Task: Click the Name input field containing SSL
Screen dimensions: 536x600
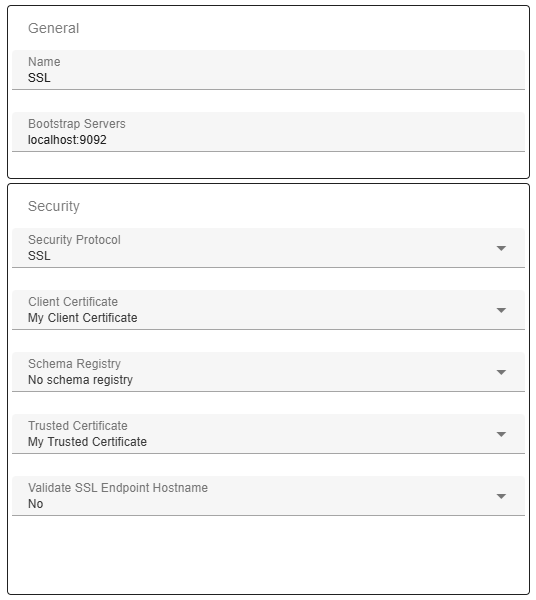Action: tap(268, 70)
